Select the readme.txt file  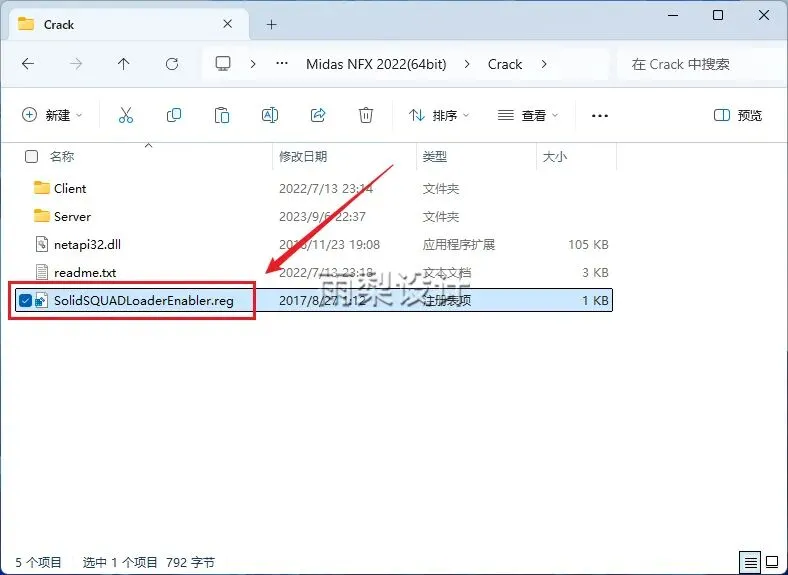(x=85, y=272)
